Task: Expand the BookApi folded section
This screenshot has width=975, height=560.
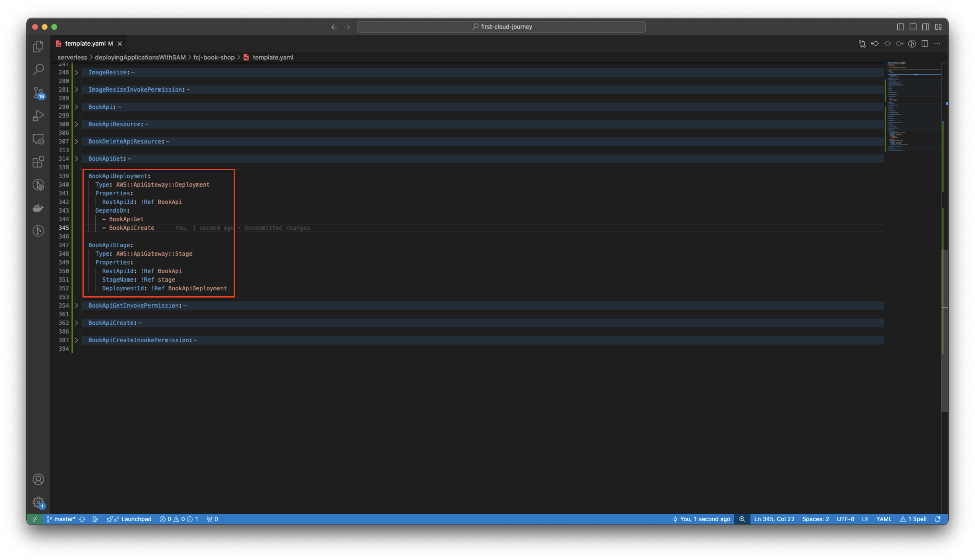Action: coord(77,107)
